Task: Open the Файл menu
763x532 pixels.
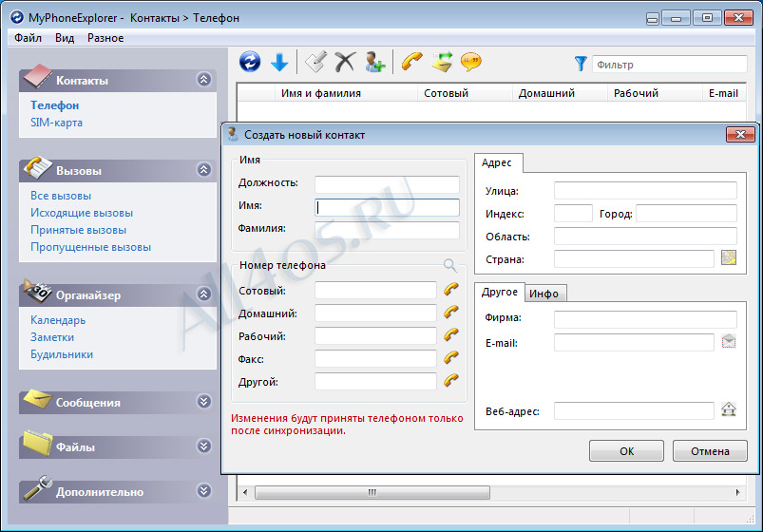Action: coord(28,38)
